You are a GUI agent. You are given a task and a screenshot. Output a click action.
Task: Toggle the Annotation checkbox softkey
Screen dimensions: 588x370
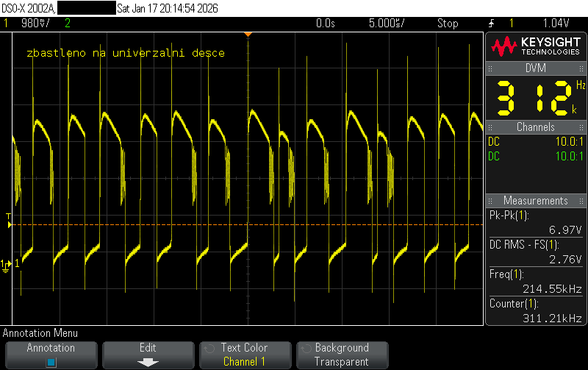pos(51,355)
